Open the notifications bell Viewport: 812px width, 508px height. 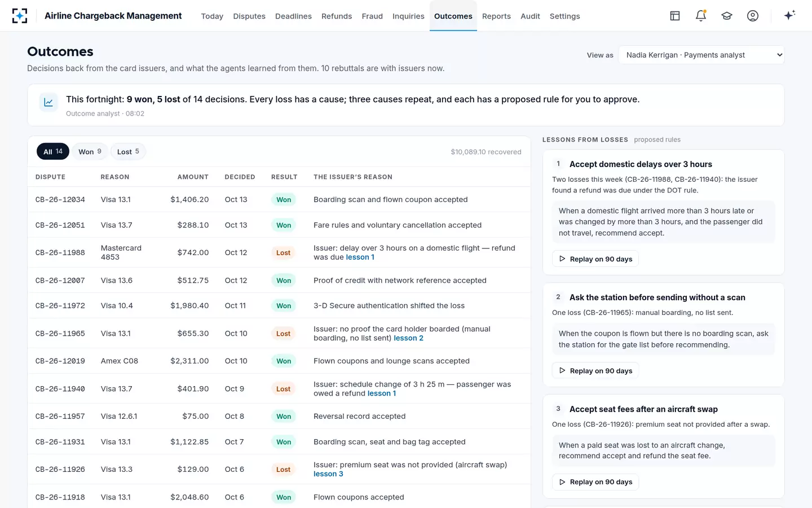coord(701,16)
